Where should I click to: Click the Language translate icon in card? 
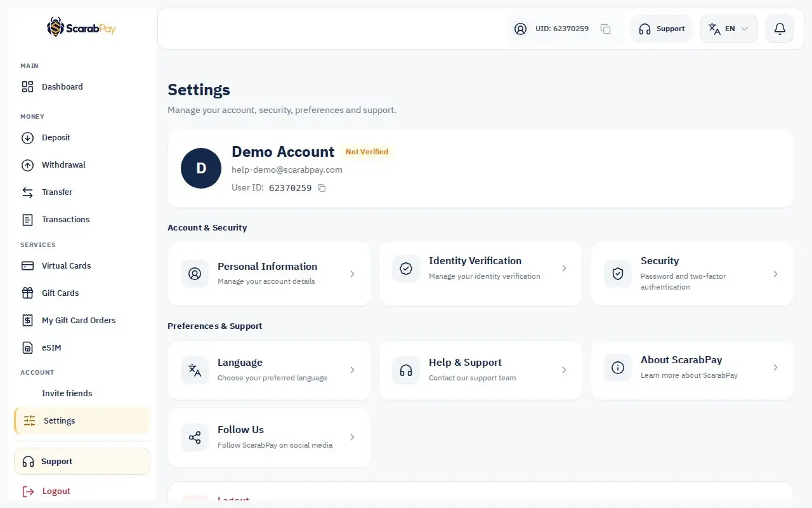[x=195, y=370]
